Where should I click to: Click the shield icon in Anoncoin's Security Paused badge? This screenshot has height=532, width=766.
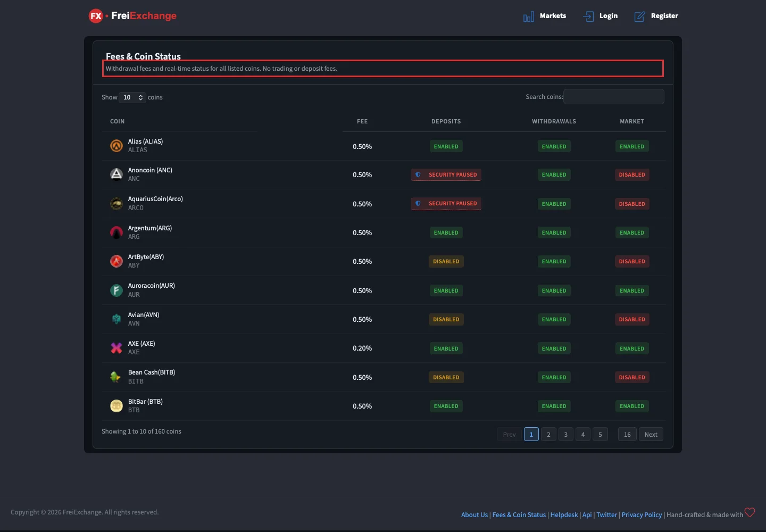coord(418,174)
